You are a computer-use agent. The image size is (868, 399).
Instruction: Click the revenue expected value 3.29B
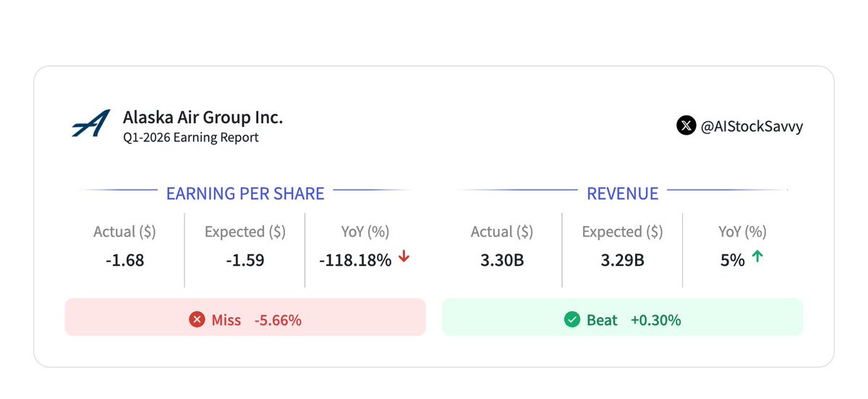coord(622,260)
